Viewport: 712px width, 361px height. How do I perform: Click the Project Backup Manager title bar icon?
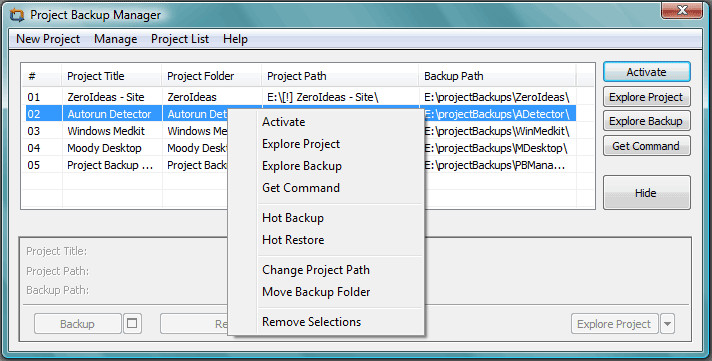click(x=17, y=15)
